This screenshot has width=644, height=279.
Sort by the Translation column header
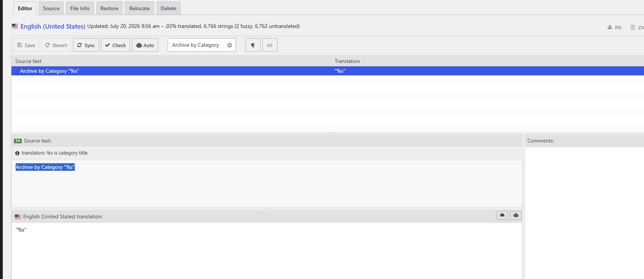tap(488, 61)
